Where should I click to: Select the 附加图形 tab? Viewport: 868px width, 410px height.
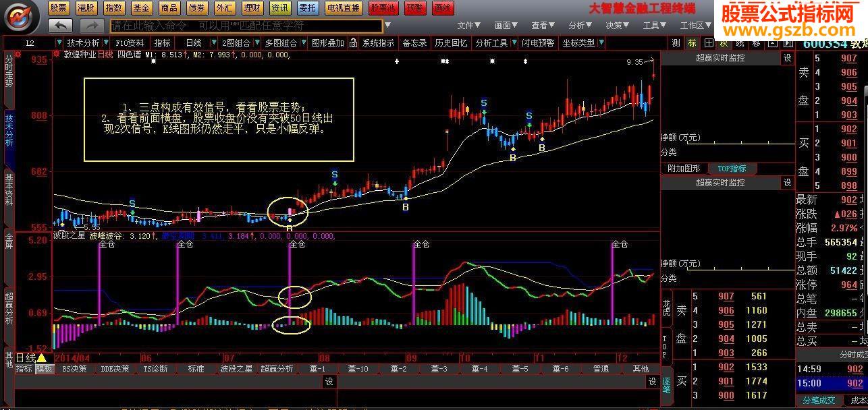coord(684,169)
